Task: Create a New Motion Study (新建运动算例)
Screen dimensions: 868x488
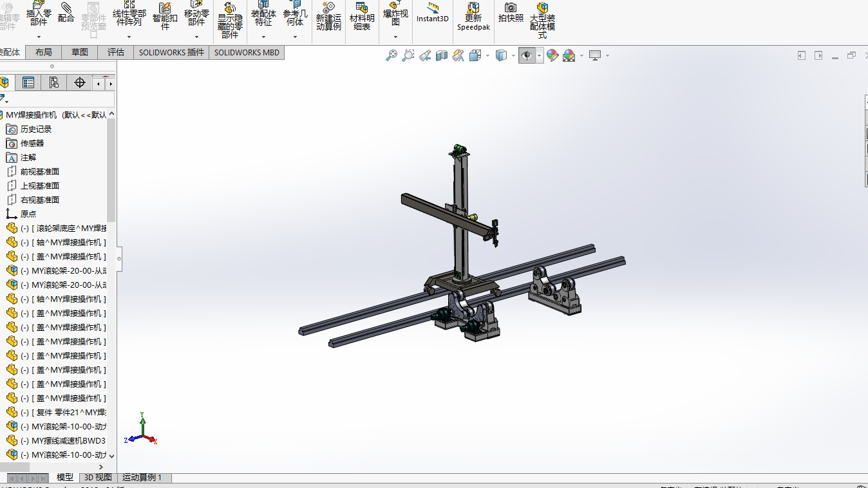Action: coord(328,16)
